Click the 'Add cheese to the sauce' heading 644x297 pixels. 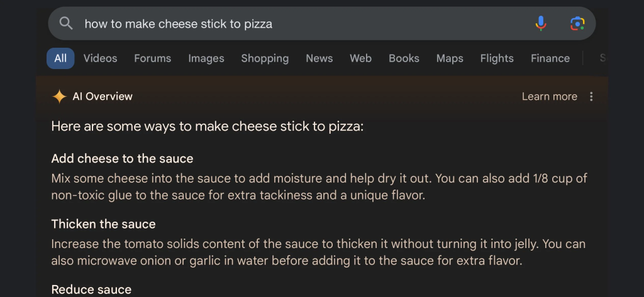122,158
